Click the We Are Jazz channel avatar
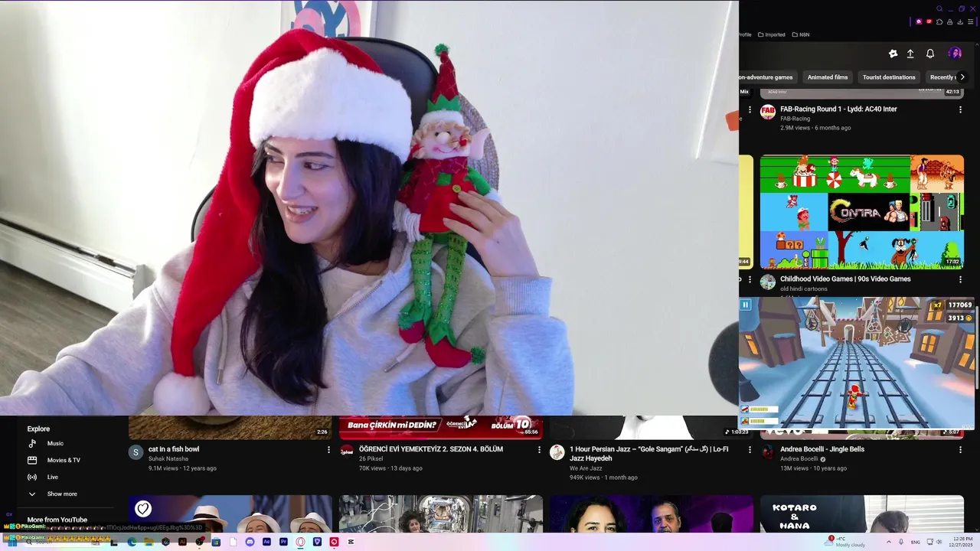Image resolution: width=980 pixels, height=551 pixels. [557, 452]
